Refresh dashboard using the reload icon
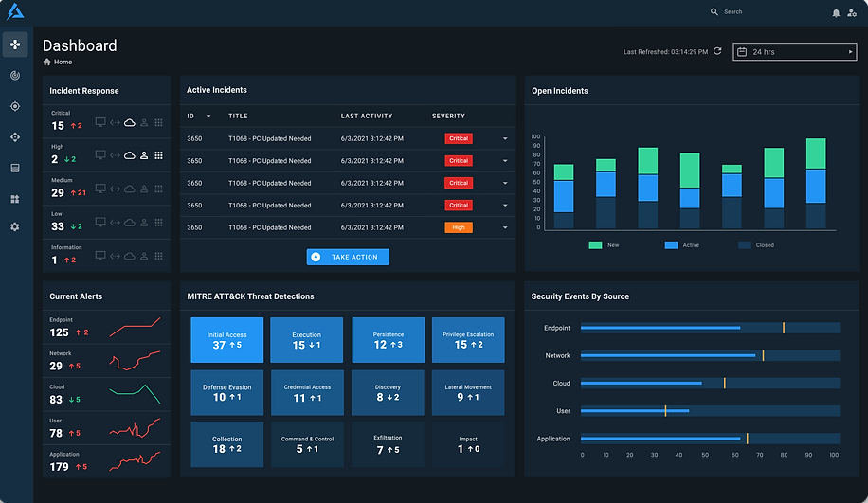 click(717, 51)
